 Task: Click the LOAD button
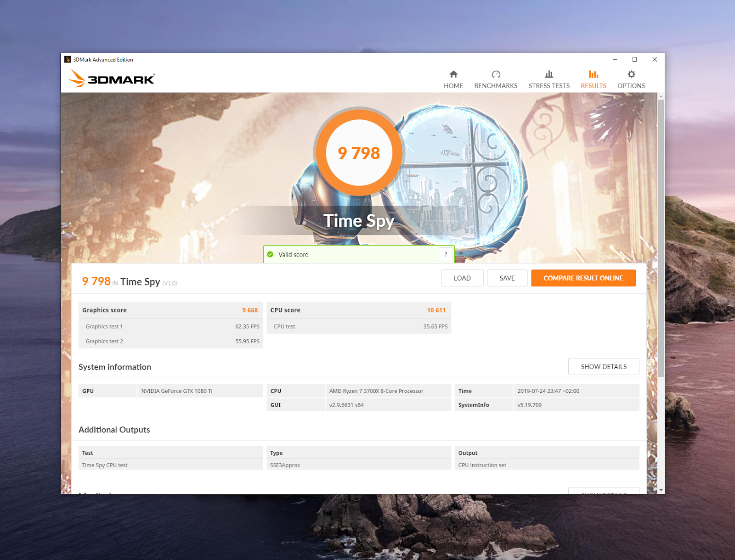(x=462, y=278)
